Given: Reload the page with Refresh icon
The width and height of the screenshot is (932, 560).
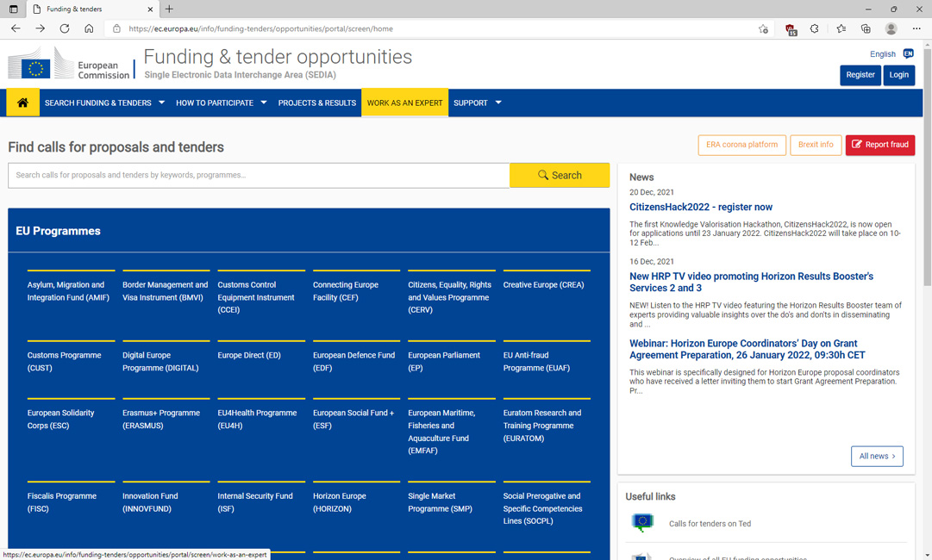Looking at the screenshot, I should tap(64, 28).
